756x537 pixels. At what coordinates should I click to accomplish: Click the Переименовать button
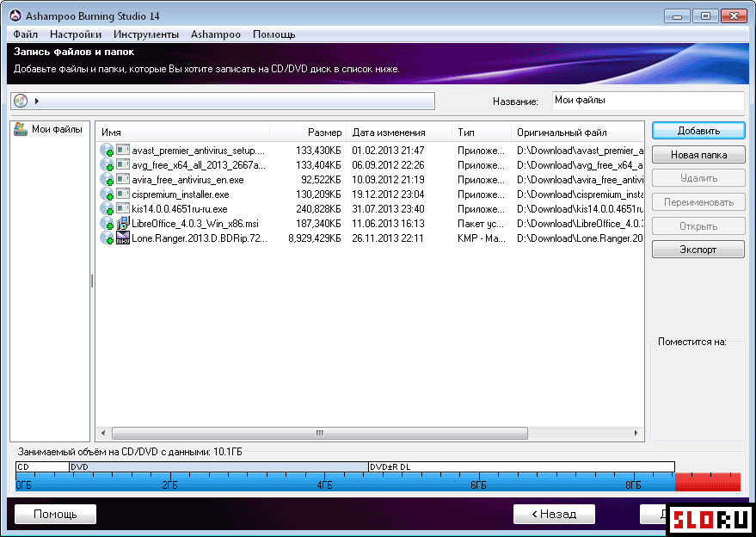coord(698,202)
